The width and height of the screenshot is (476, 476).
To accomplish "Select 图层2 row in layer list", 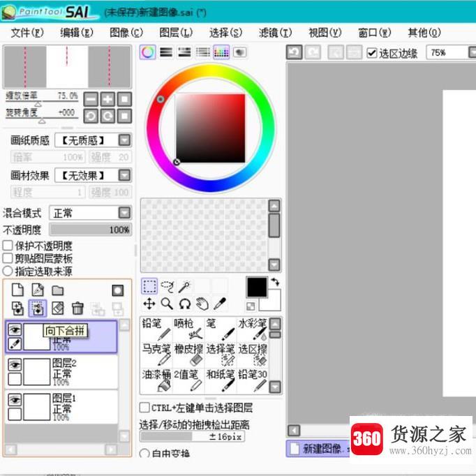I will [61, 372].
